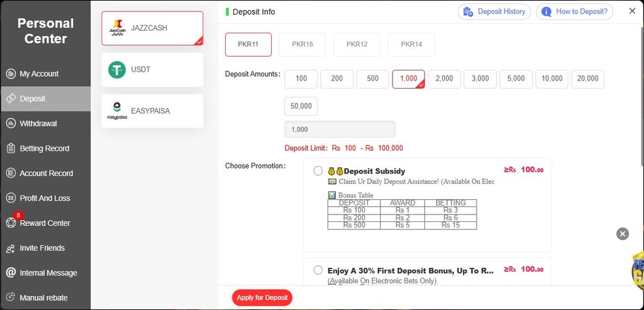This screenshot has width=644, height=310.
Task: Select the 30% First Deposit Bonus radio
Action: tap(318, 270)
